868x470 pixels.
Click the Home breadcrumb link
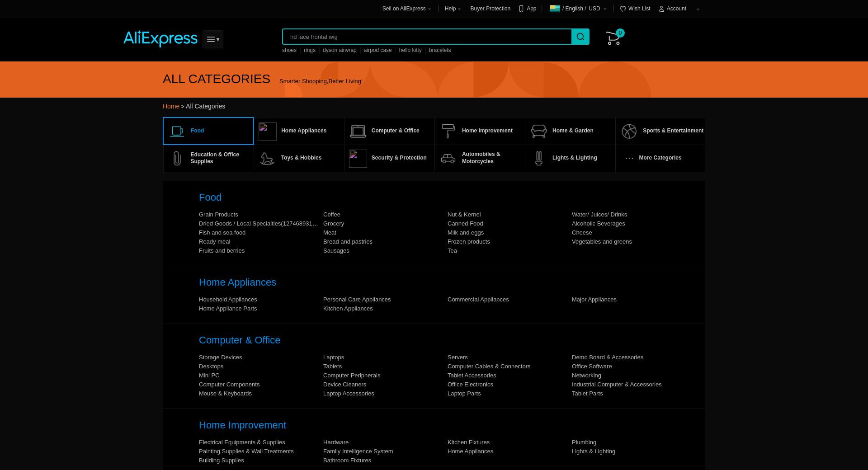(x=171, y=106)
